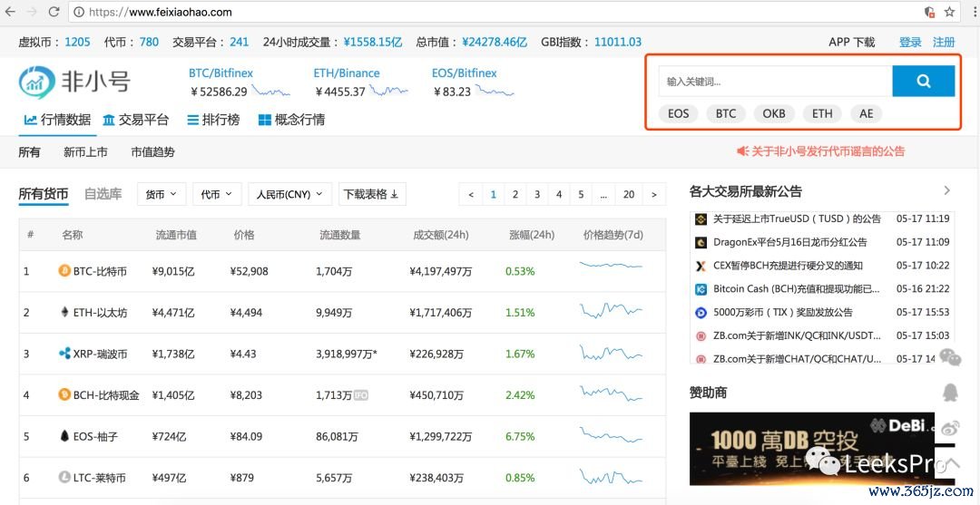The width and height of the screenshot is (980, 505).
Task: Click APP 下载 link
Action: [x=851, y=43]
